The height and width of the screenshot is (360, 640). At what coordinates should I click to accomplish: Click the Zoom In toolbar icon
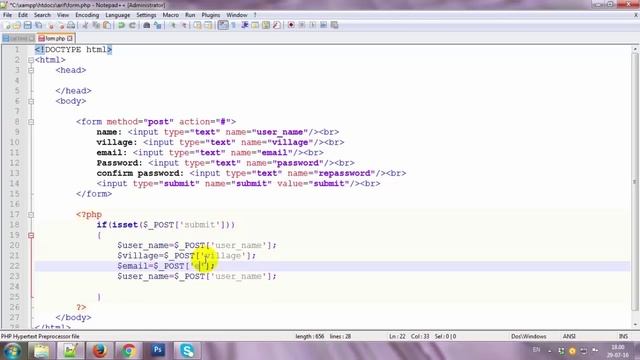click(173, 25)
